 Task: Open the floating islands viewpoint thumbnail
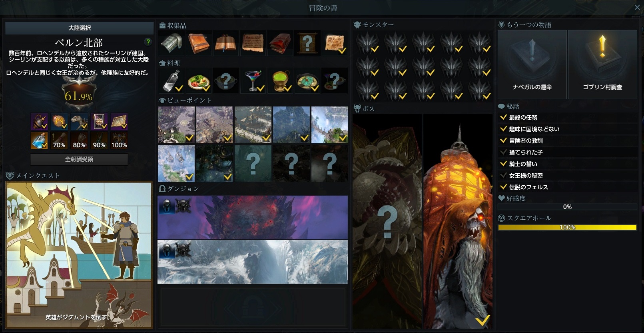click(176, 163)
